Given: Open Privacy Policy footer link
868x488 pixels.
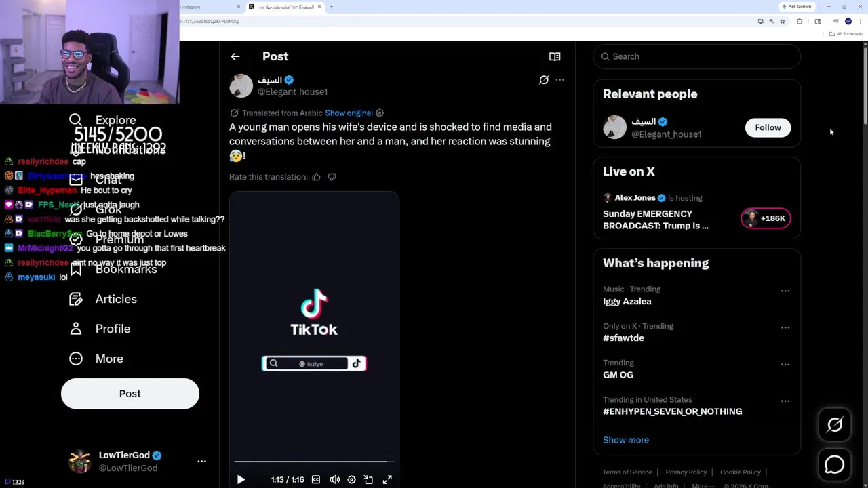Looking at the screenshot, I should pyautogui.click(x=686, y=472).
